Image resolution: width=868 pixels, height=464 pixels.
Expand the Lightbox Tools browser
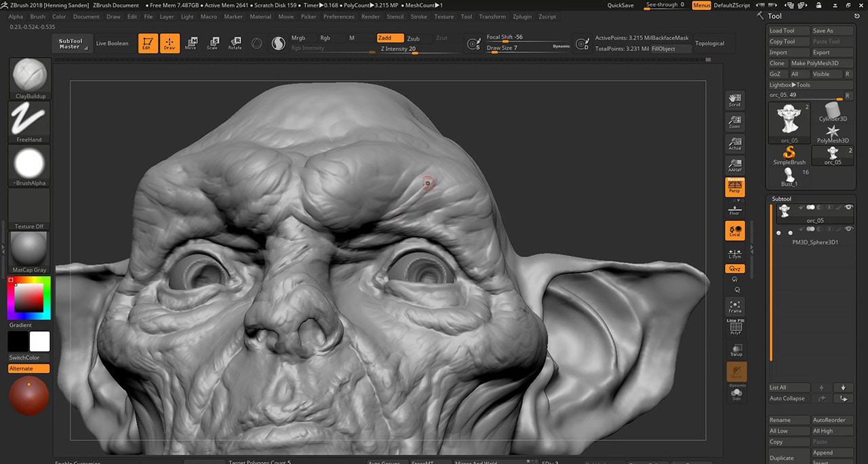790,85
